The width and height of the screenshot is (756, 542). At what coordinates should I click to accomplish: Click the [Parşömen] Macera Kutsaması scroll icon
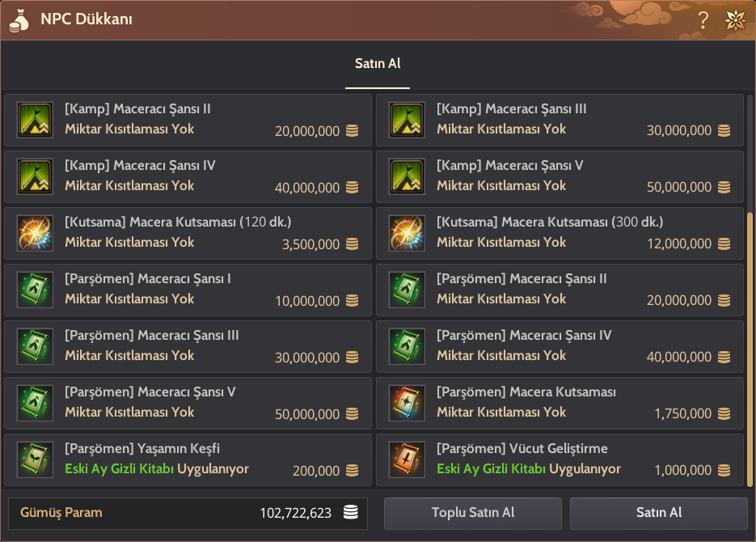pyautogui.click(x=407, y=403)
